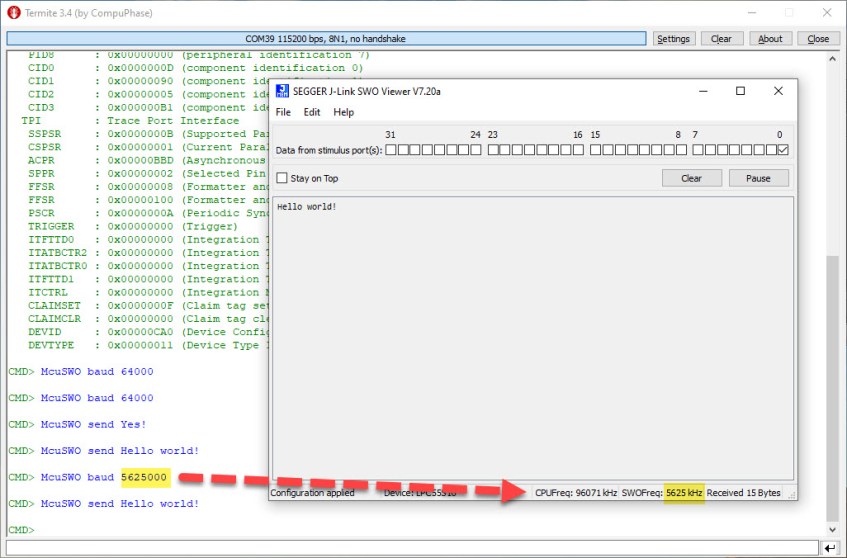
Task: Open the Help menu in SWO Viewer
Action: tap(344, 112)
